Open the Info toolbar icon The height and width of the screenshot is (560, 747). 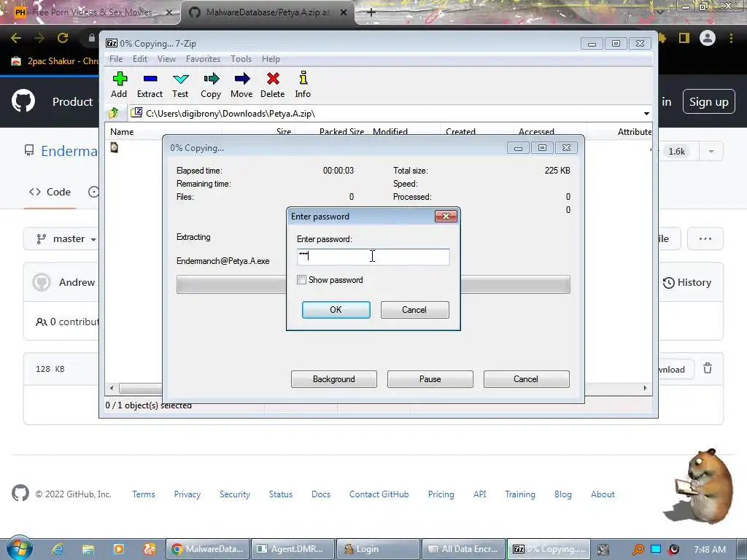click(x=303, y=85)
